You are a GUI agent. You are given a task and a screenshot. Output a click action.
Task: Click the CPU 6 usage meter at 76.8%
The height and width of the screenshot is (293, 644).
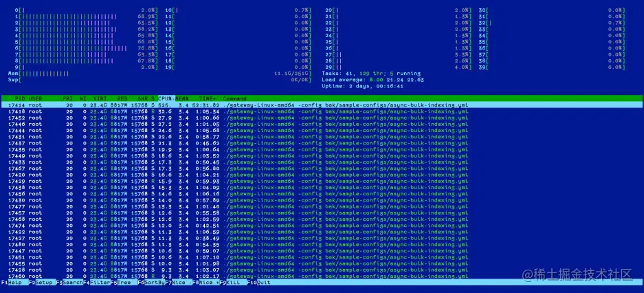click(86, 48)
